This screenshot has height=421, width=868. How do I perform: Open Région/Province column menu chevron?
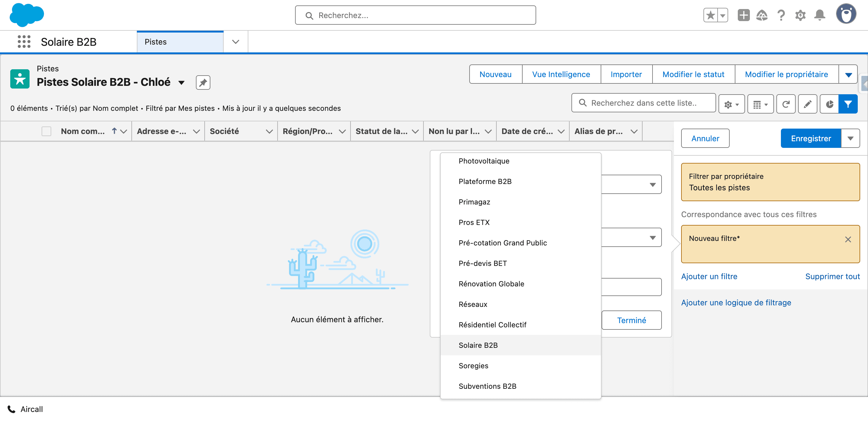point(342,131)
